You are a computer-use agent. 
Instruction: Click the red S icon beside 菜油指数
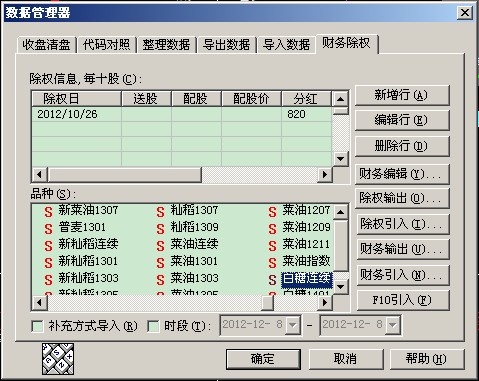point(272,263)
